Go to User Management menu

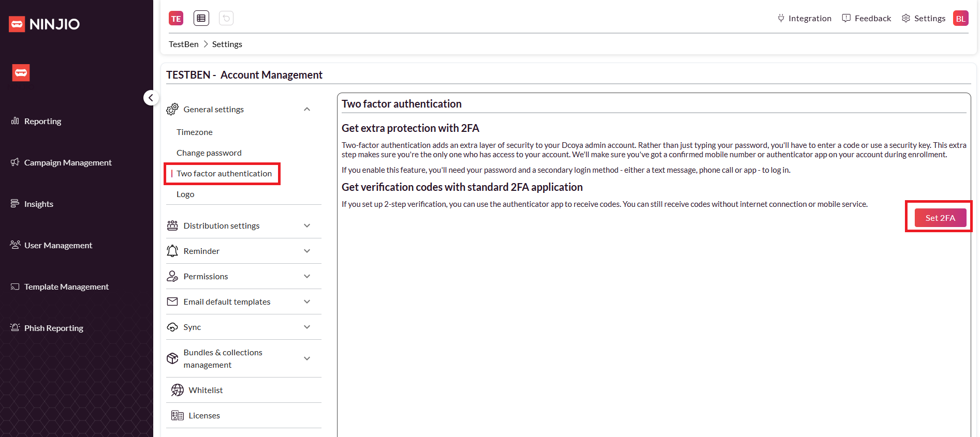tap(58, 245)
